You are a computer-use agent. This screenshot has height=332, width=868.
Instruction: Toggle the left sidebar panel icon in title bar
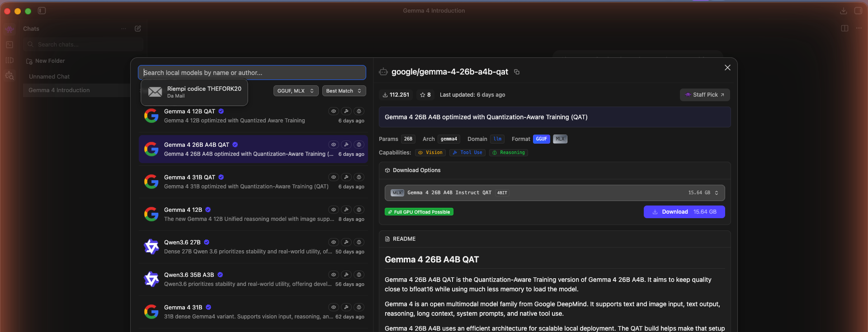[x=42, y=10]
